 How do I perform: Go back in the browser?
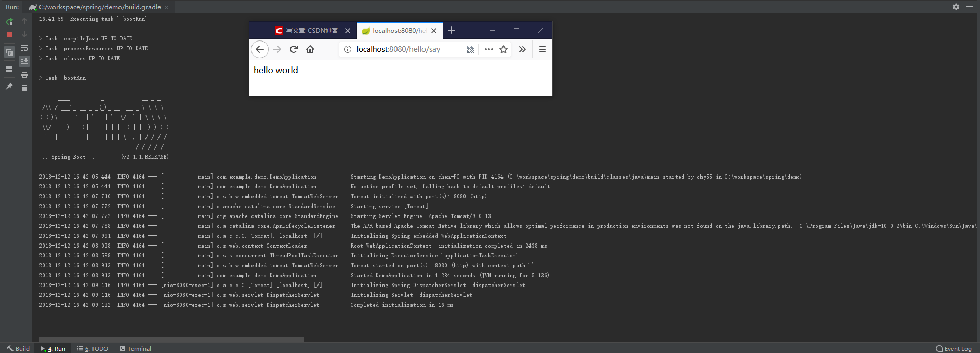pos(260,49)
